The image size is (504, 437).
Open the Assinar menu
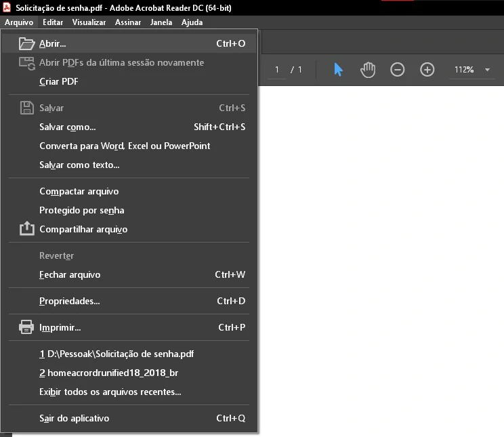coord(128,22)
